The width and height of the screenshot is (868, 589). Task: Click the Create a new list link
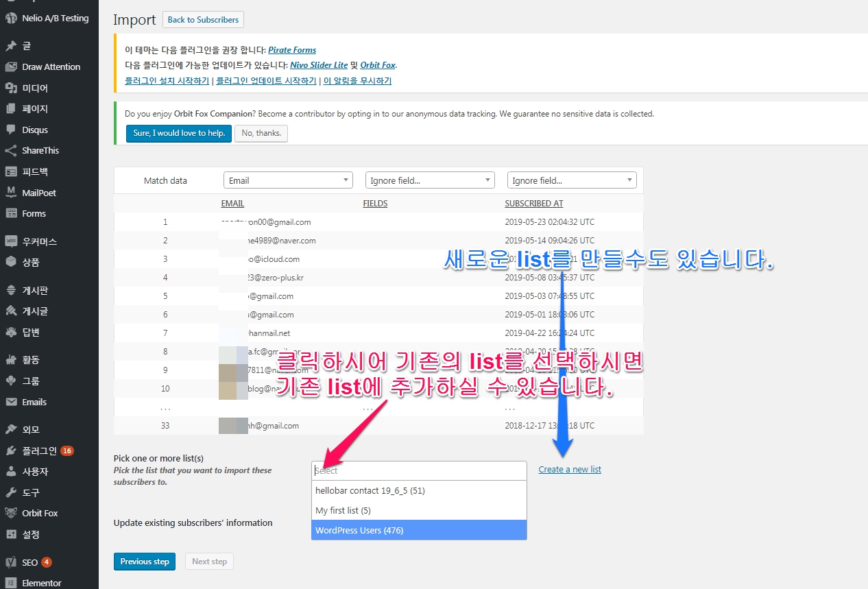click(570, 470)
